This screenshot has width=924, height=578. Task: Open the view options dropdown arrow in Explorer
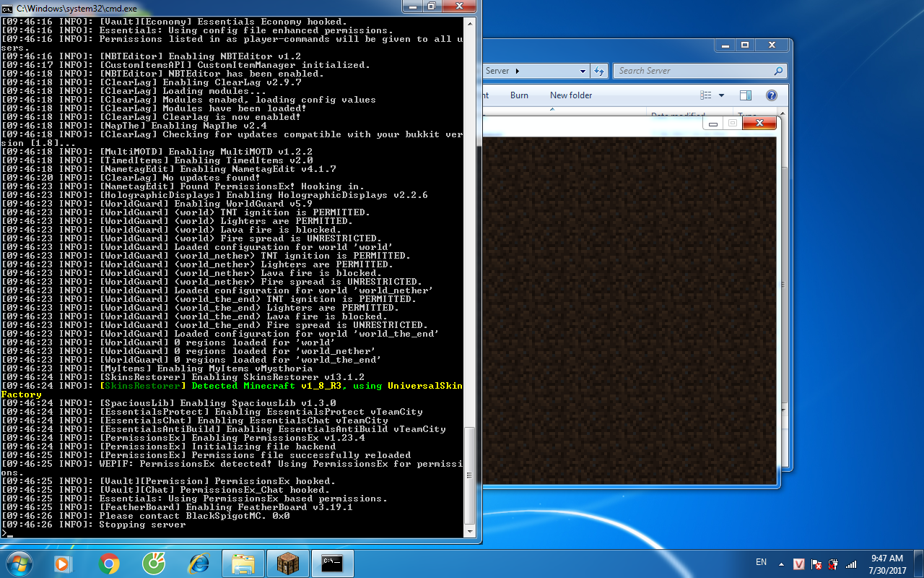click(721, 95)
